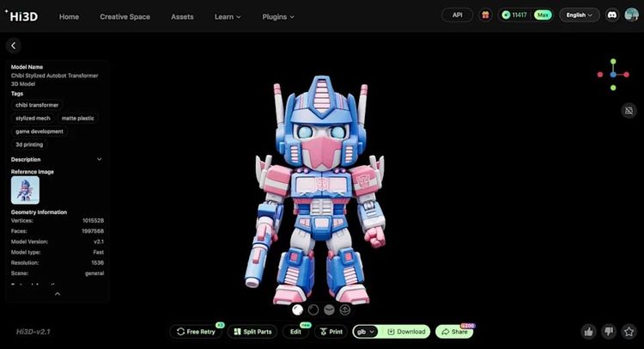
Task: Click the model version value v2.1
Action: click(99, 242)
